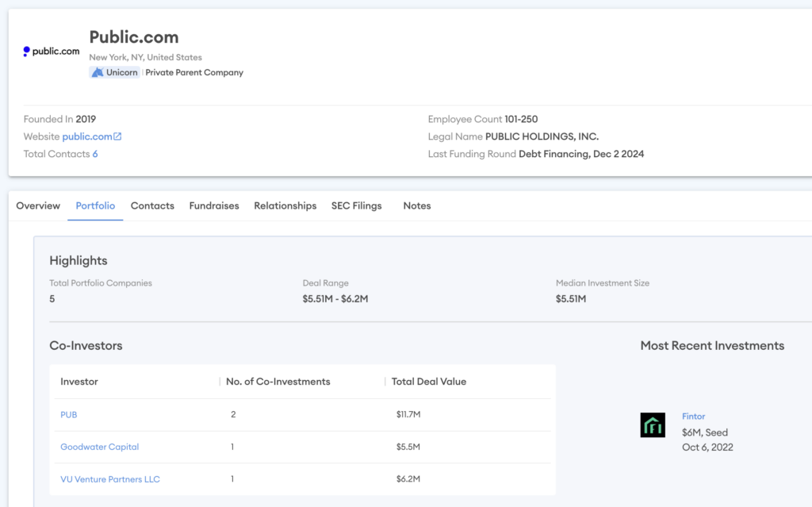Screen dimensions: 812x507
Task: Click the Unicorn badge icon
Action: pyautogui.click(x=98, y=72)
